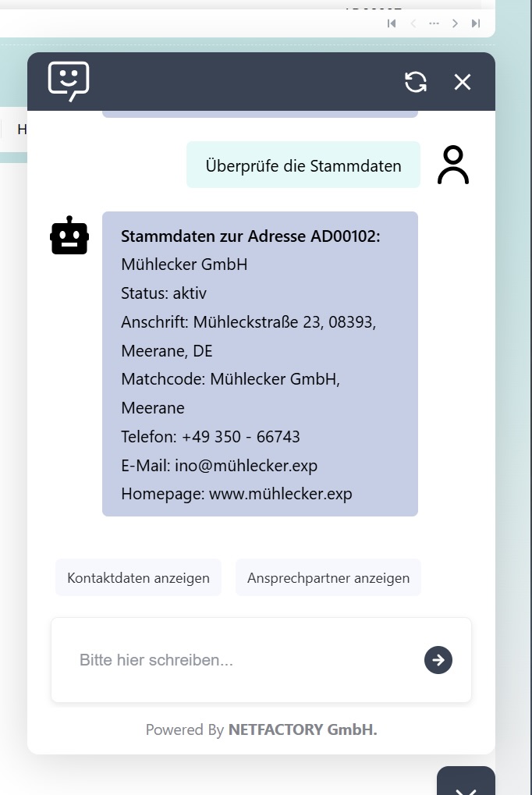Go to next page arrow

(x=456, y=23)
